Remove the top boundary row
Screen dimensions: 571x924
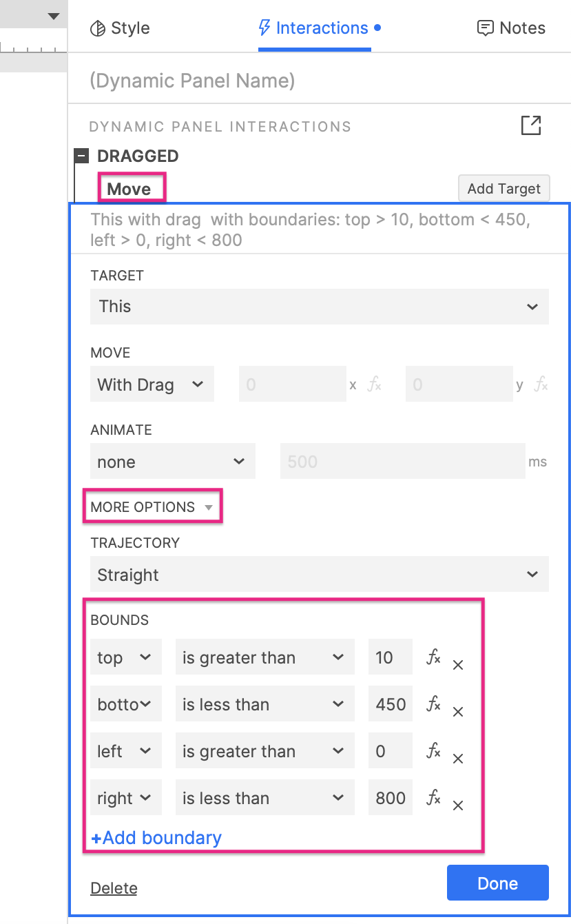coord(457,666)
